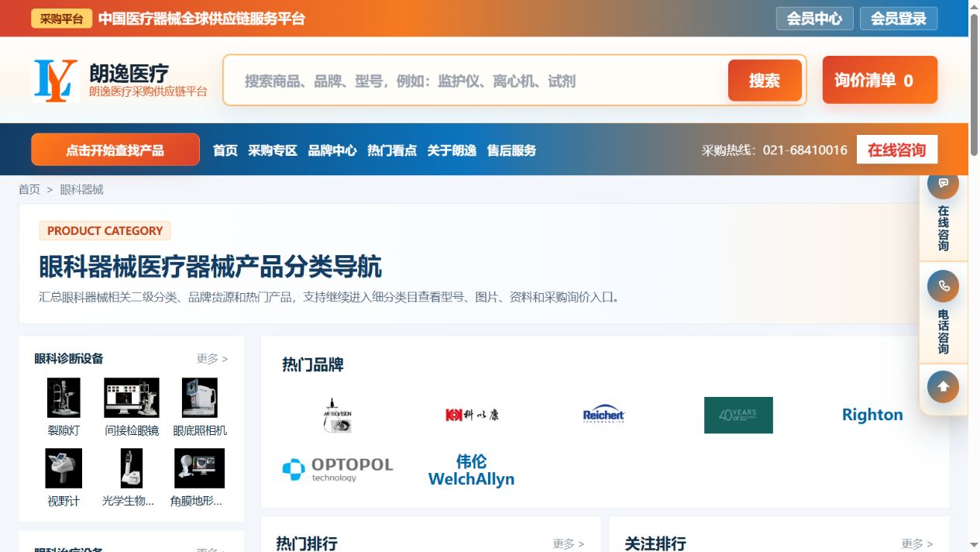Open 采购专区 menu item
The image size is (980, 552).
[273, 150]
